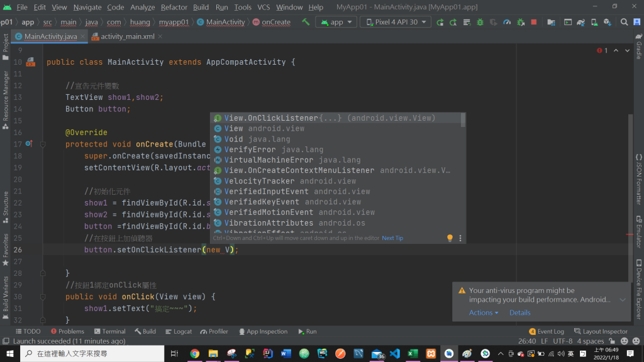The width and height of the screenshot is (644, 362).
Task: Open the Favorites side panel
Action: 5,250
